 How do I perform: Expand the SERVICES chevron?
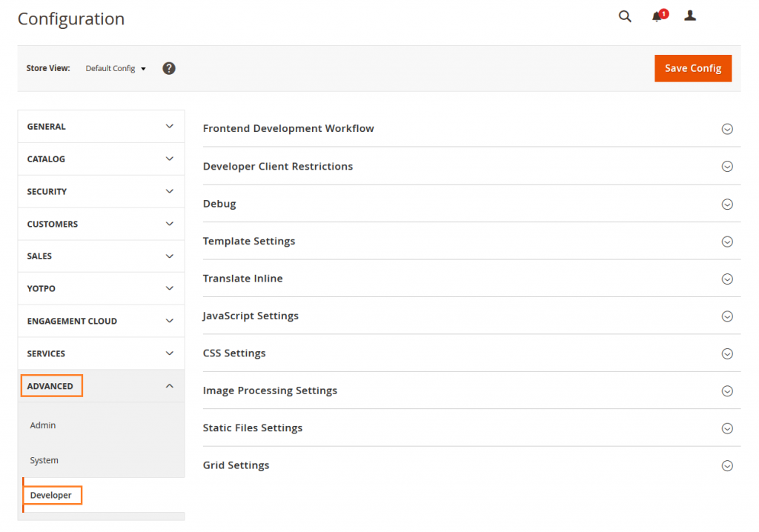click(x=170, y=353)
